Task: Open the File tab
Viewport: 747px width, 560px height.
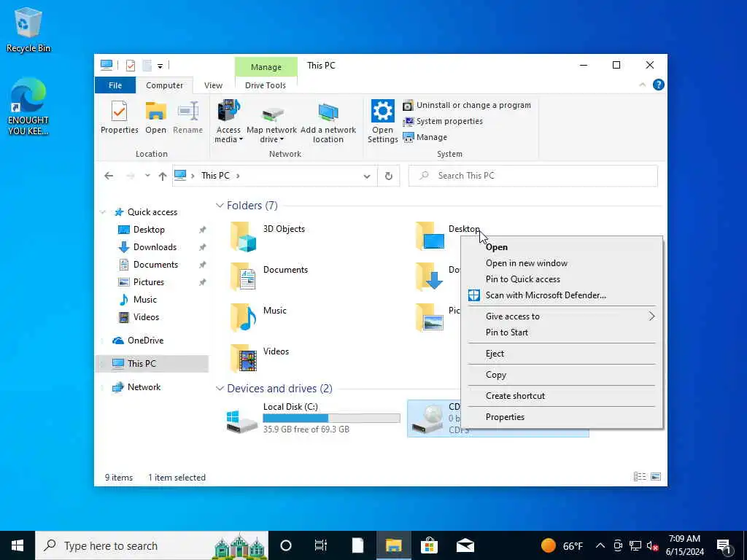Action: pos(115,85)
